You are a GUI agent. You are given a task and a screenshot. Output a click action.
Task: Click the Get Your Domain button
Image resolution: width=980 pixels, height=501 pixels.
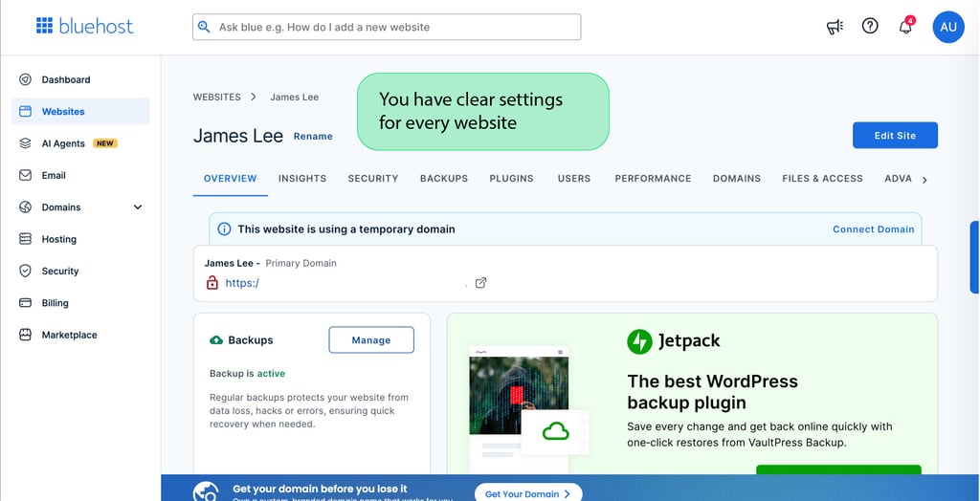pyautogui.click(x=528, y=493)
